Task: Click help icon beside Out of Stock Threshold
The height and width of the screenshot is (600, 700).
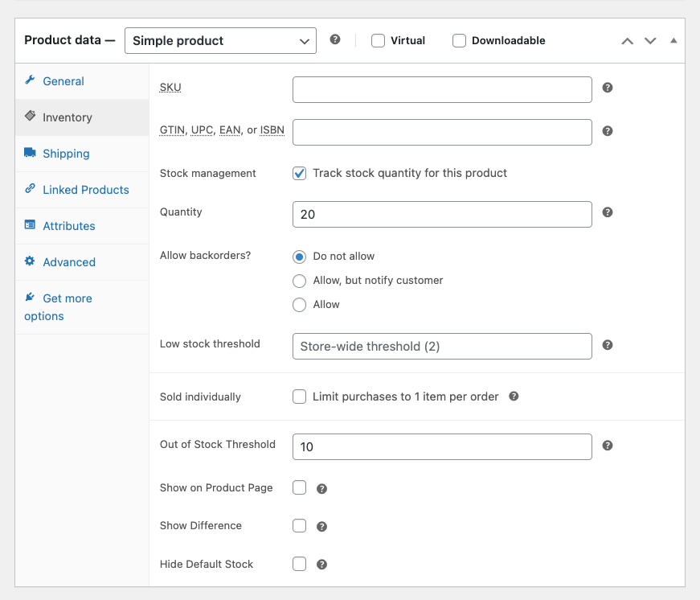Action: 608,446
